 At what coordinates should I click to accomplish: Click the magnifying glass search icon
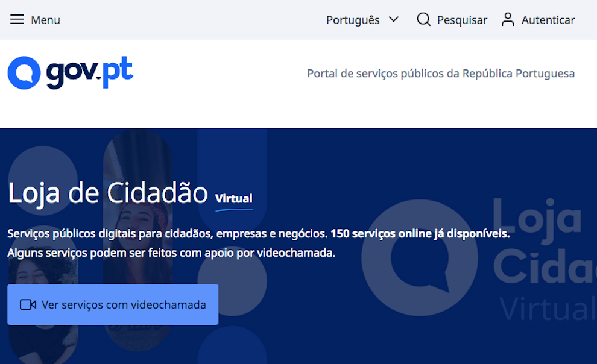423,20
